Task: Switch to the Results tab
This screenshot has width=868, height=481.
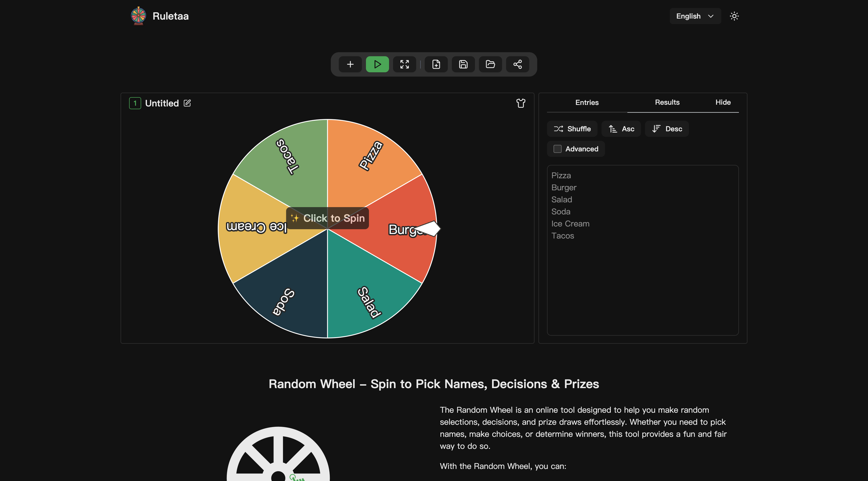Action: tap(667, 102)
